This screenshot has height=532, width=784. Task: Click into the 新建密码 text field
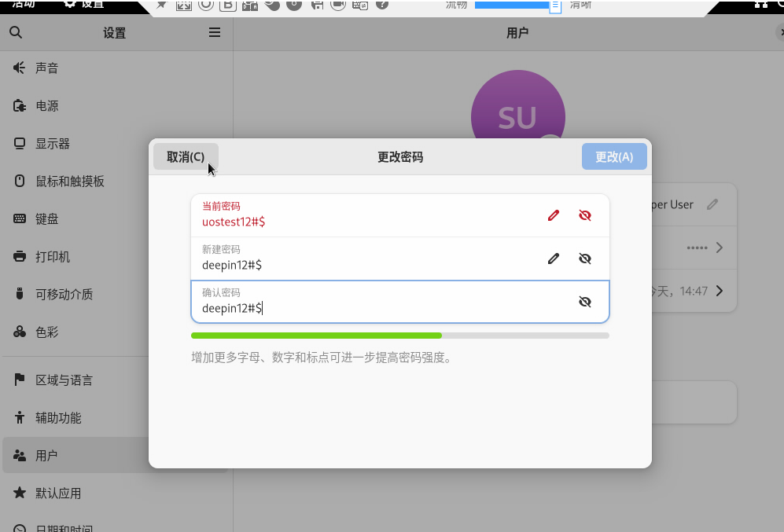tap(362, 265)
